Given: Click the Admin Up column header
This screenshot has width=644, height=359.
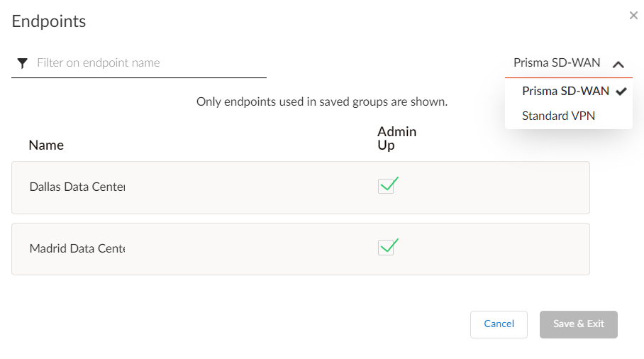Looking at the screenshot, I should pos(396,138).
